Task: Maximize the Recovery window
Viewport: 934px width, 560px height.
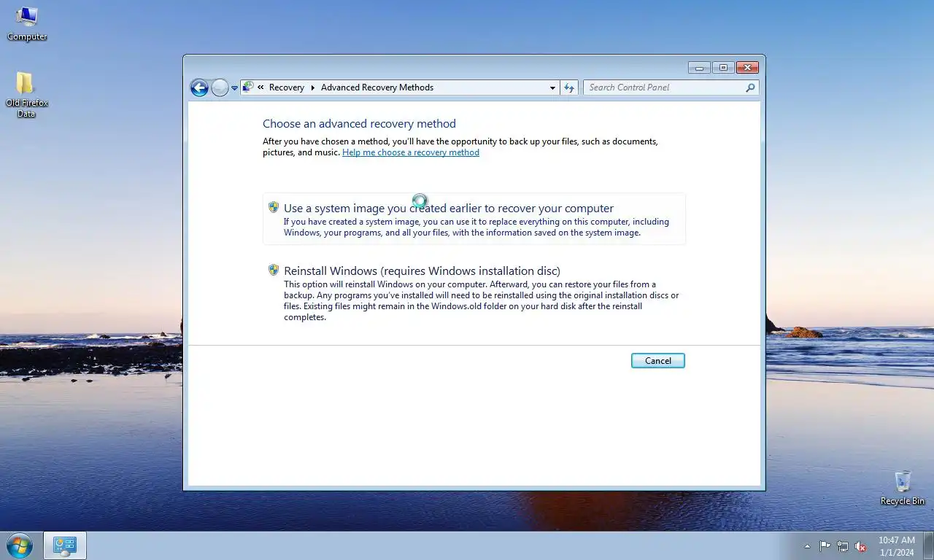Action: coord(723,68)
